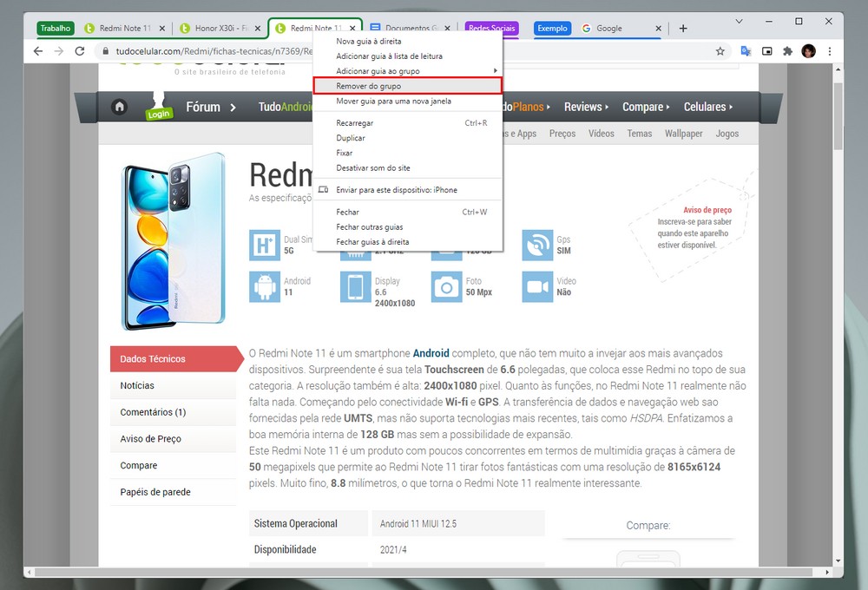Open the tab search chevron

(739, 21)
